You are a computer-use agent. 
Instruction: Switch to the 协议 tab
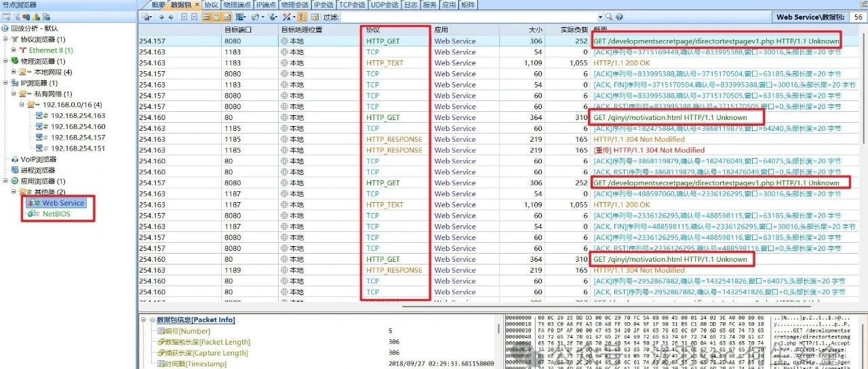[x=211, y=5]
